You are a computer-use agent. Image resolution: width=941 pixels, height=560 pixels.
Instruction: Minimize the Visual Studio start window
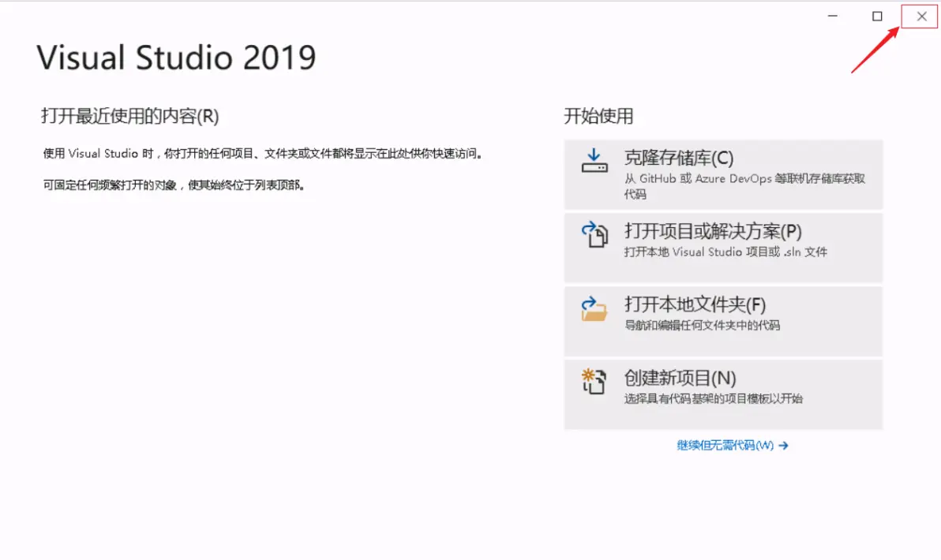click(832, 17)
